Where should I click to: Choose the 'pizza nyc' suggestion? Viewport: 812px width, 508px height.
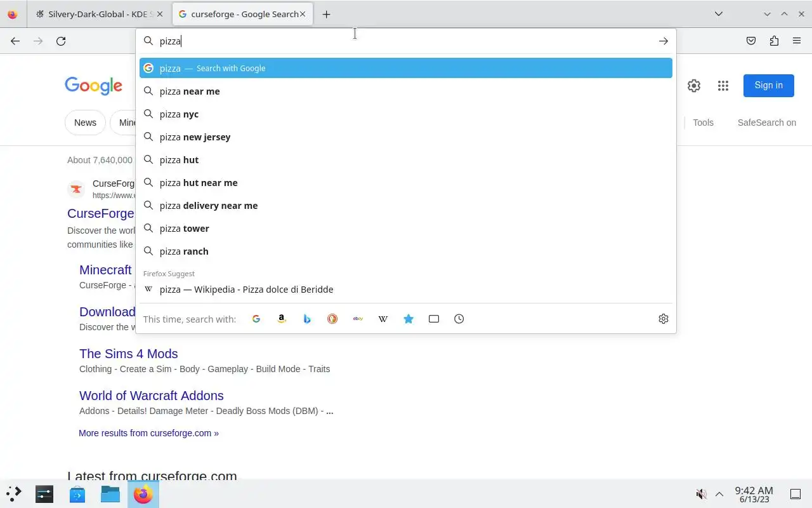(406, 114)
